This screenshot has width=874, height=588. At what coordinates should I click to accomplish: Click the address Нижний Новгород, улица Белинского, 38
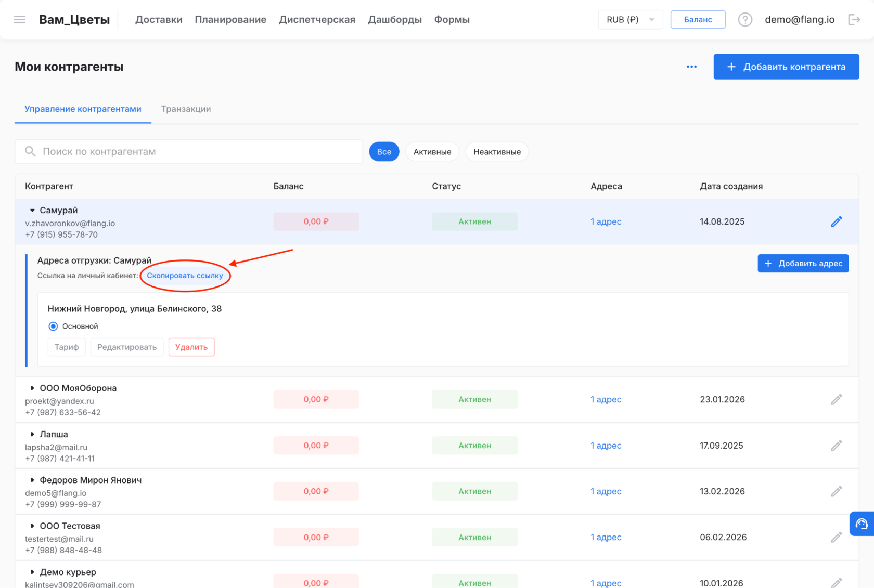pyautogui.click(x=135, y=309)
